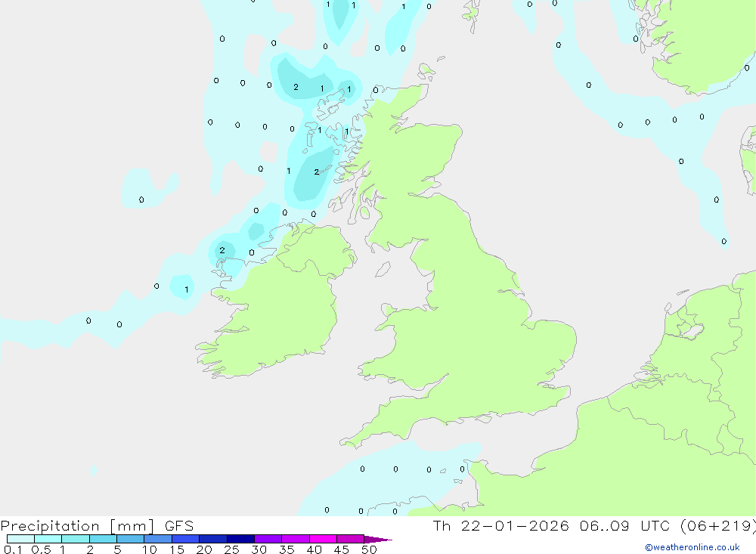The height and width of the screenshot is (554, 756).
Task: Click the '0.1' legend scale label
Action: pyautogui.click(x=13, y=549)
